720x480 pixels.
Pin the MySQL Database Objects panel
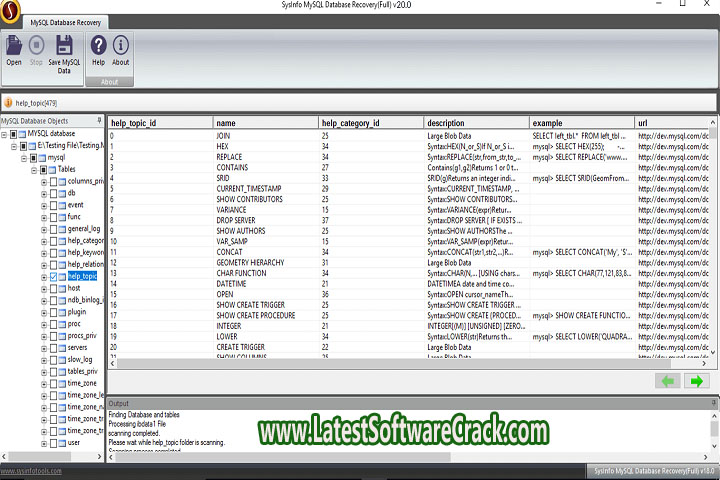[99, 120]
